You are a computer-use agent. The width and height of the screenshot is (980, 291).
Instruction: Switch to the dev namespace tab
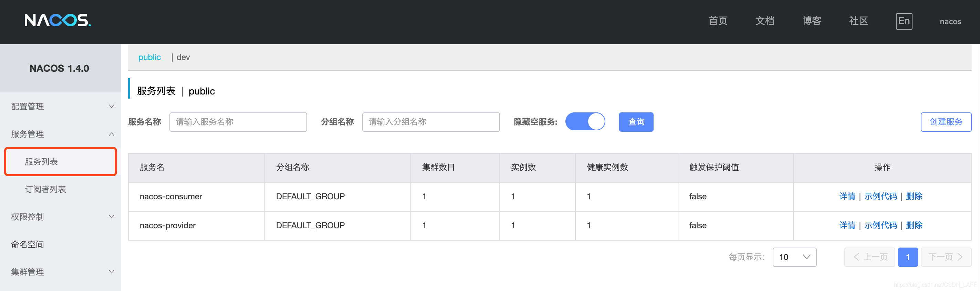coord(183,57)
